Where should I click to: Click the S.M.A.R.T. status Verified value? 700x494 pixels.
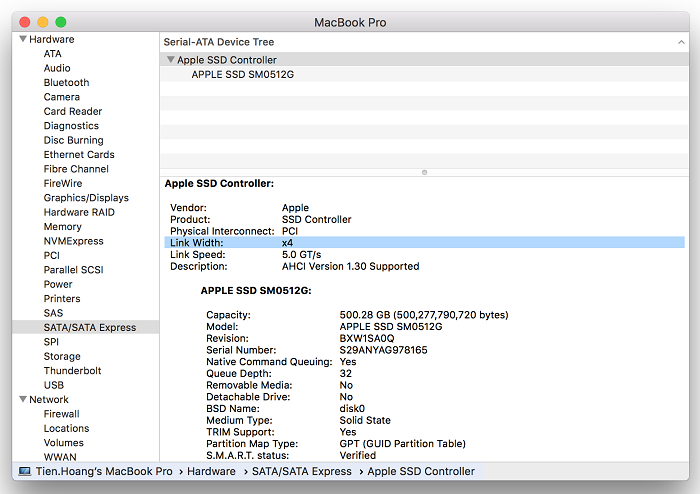[x=358, y=455]
